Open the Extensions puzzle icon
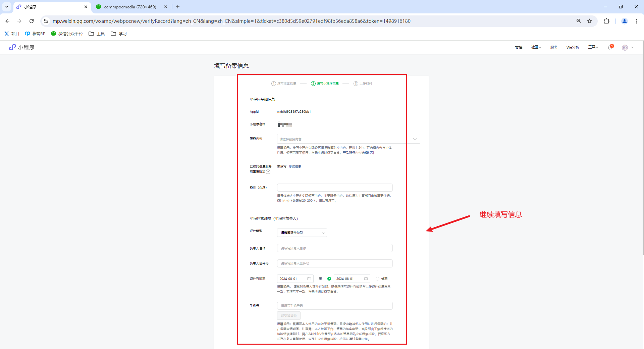 tap(606, 21)
